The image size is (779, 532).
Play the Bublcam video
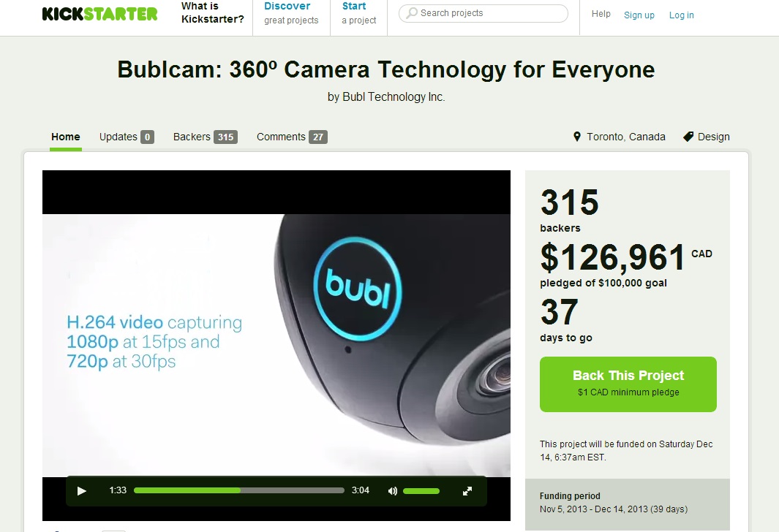click(82, 491)
